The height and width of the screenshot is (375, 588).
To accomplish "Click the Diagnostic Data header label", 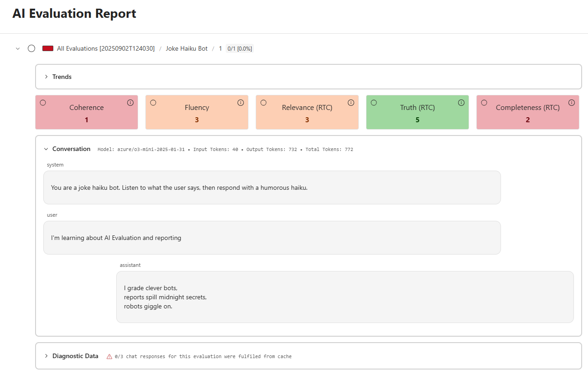I will (75, 356).
